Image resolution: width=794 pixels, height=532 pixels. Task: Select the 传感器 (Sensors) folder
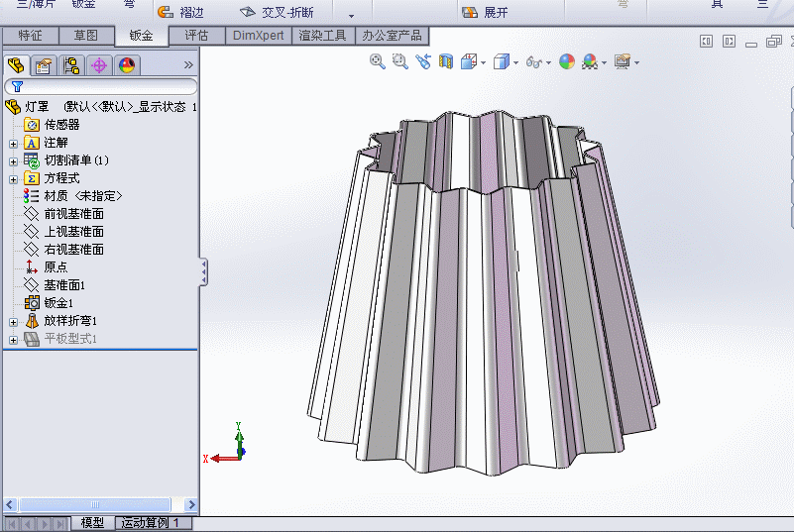click(53, 125)
